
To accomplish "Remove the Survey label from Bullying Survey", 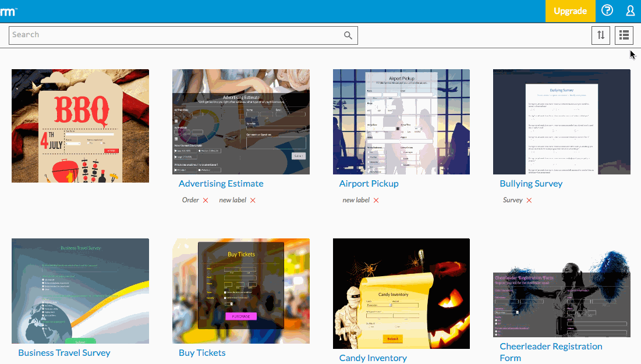I will 529,201.
